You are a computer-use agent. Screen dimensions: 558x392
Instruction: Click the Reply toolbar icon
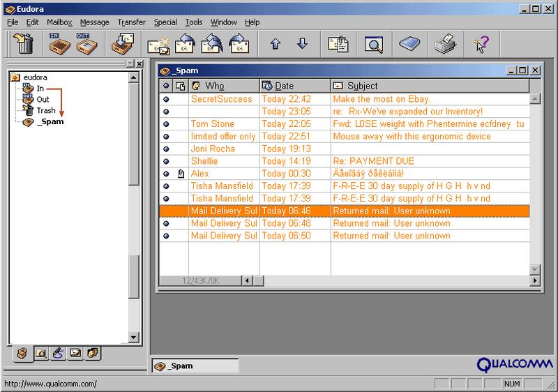coord(185,44)
